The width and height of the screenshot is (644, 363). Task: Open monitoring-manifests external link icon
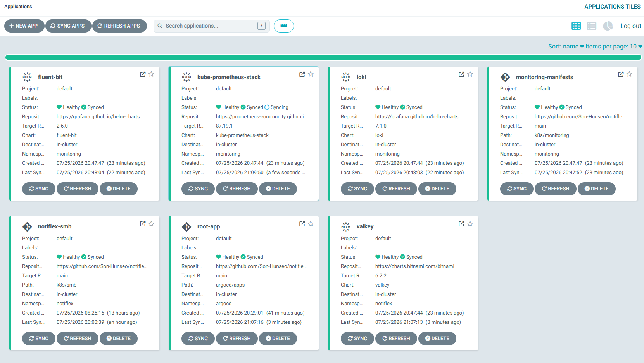621,74
